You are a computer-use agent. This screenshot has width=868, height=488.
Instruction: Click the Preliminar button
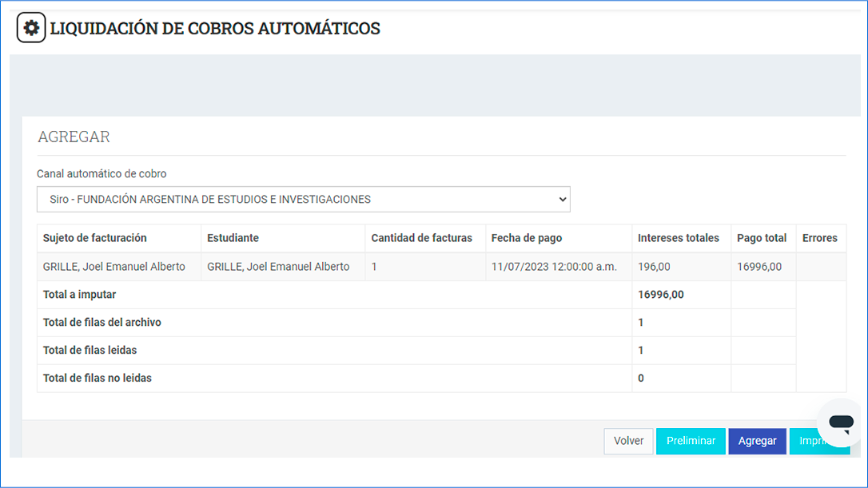[691, 441]
